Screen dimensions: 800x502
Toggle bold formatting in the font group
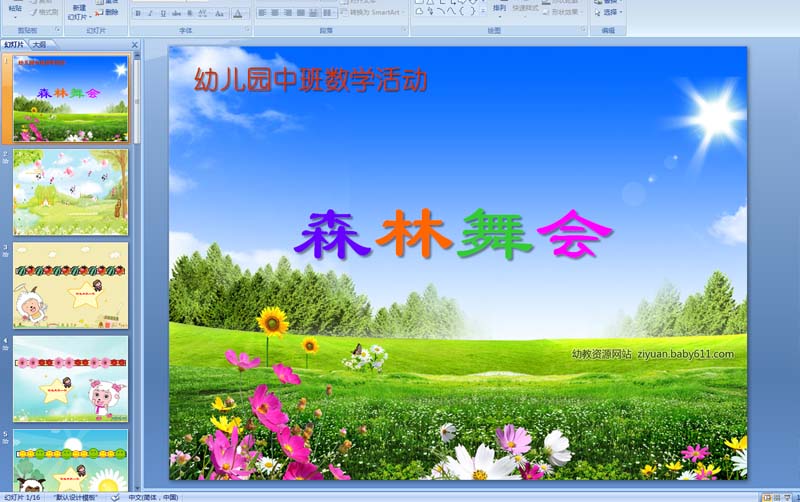pos(138,13)
